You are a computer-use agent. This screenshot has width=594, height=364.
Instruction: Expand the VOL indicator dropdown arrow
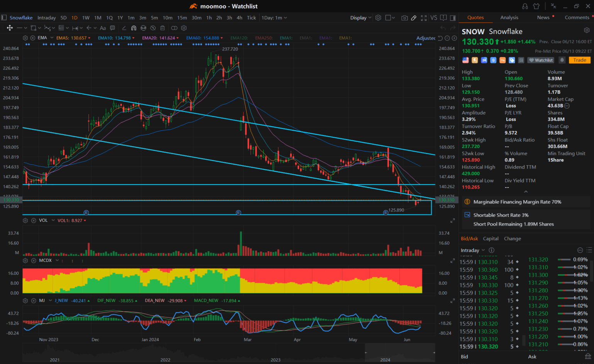[53, 221]
